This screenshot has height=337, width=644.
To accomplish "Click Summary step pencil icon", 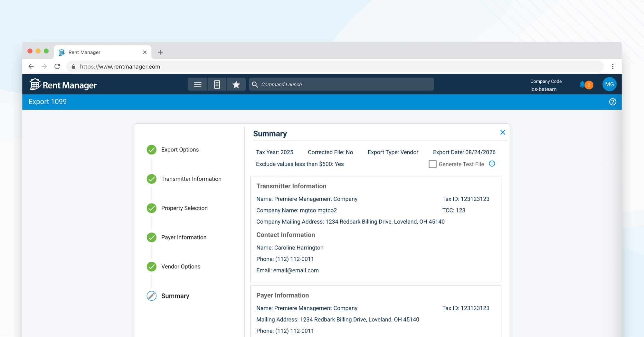I will tap(152, 296).
